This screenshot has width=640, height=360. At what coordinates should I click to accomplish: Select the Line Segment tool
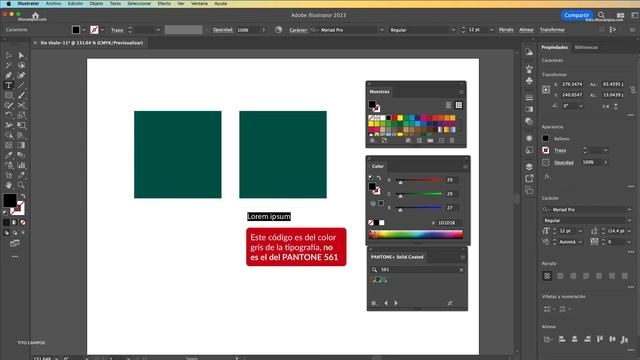21,85
